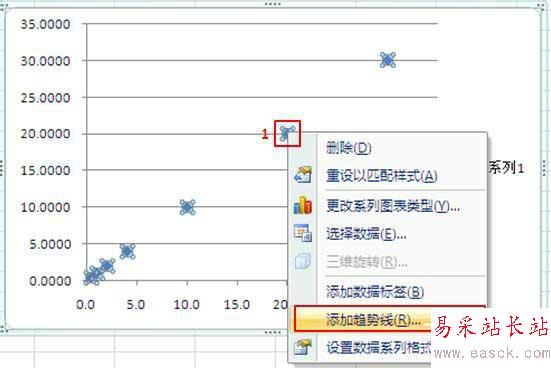Viewport: 551px width, 368px height.
Task: Select data point at value 20 on chart
Action: pos(287,134)
